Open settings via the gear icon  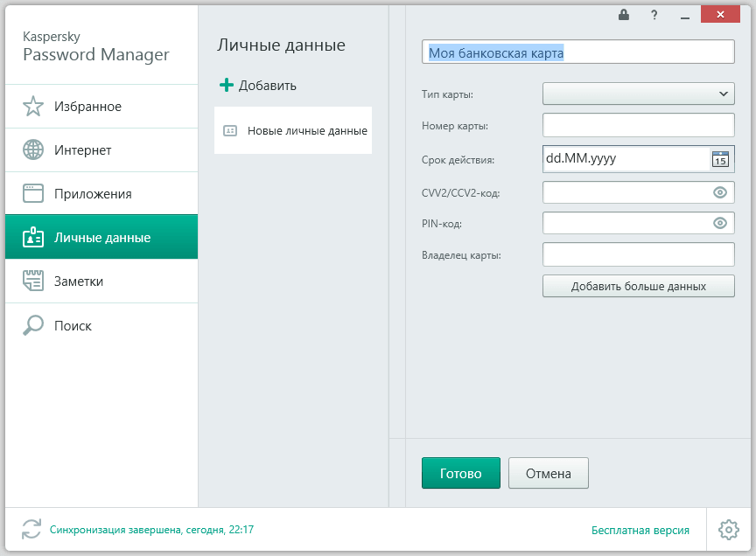click(x=727, y=530)
